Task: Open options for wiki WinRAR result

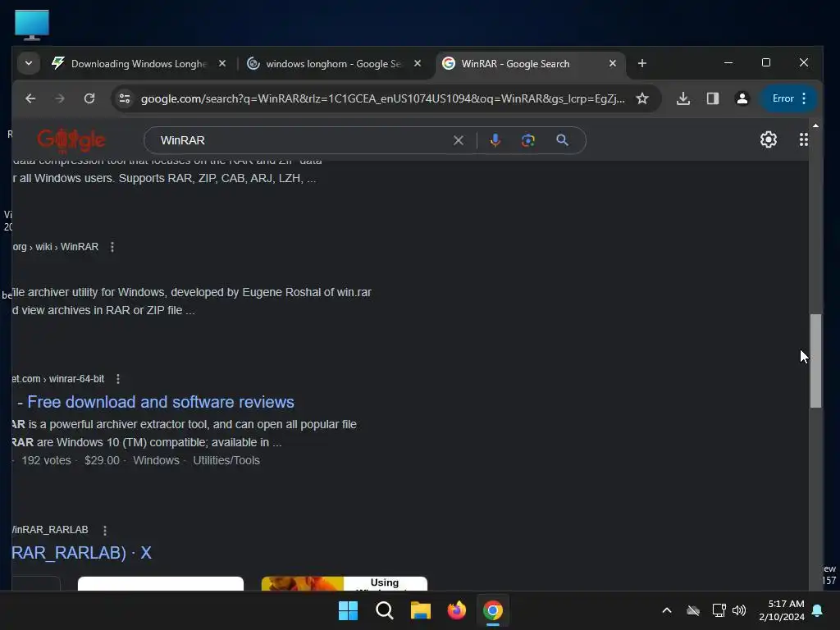Action: (x=112, y=247)
